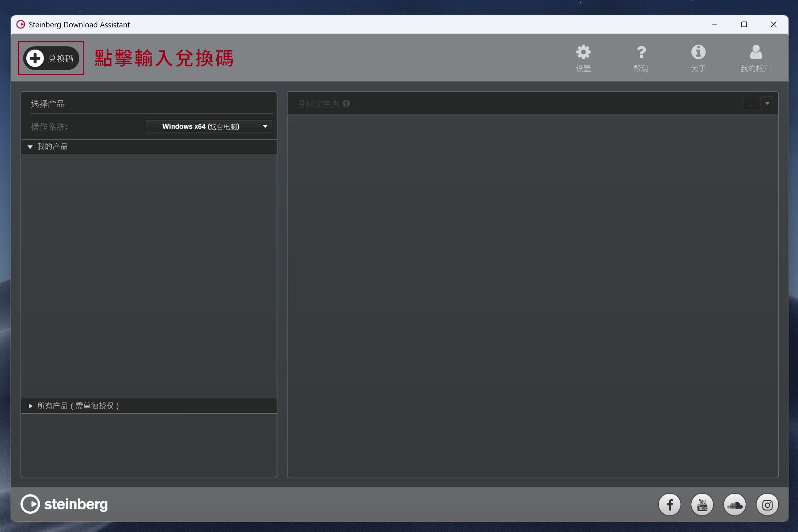798x532 pixels.
Task: Maximize the Steinberg Download Assistant window
Action: point(744,24)
